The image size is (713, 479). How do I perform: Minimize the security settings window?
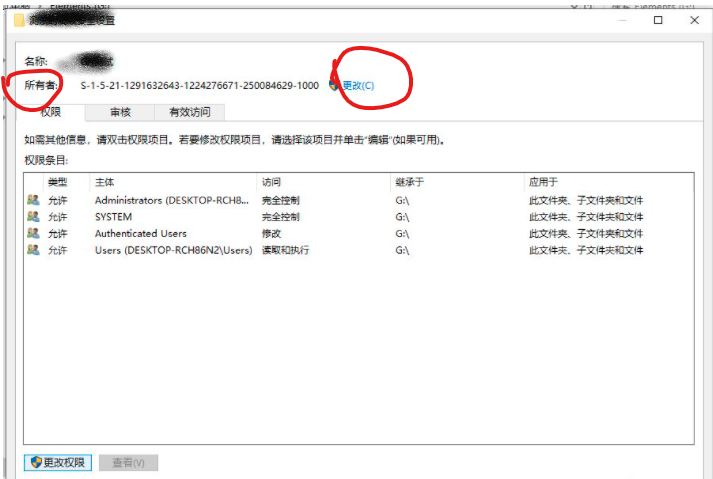[623, 20]
